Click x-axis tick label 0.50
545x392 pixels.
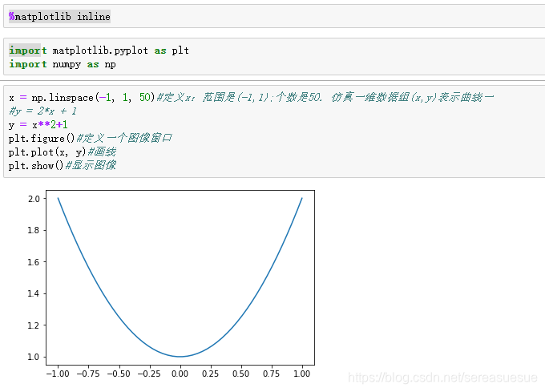point(241,374)
